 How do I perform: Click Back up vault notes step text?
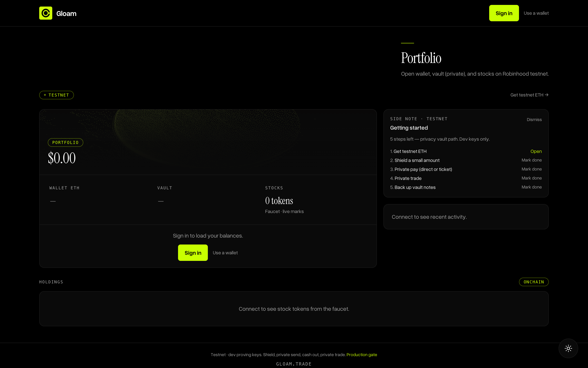coord(415,187)
